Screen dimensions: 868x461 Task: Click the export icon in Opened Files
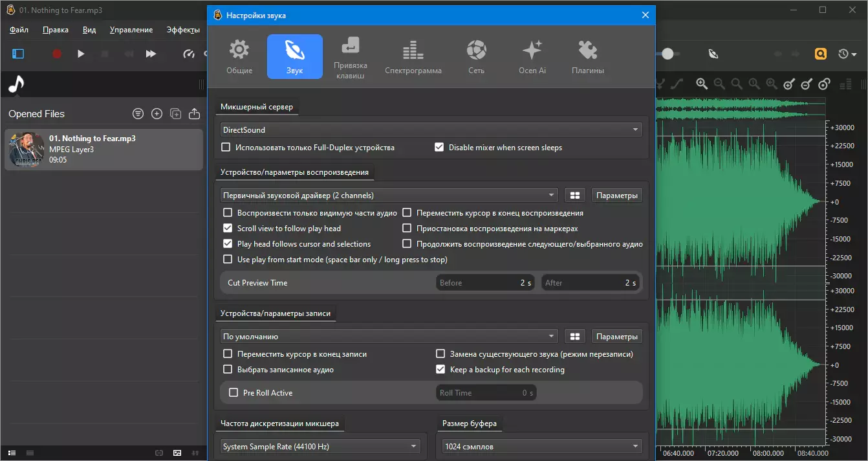point(194,114)
